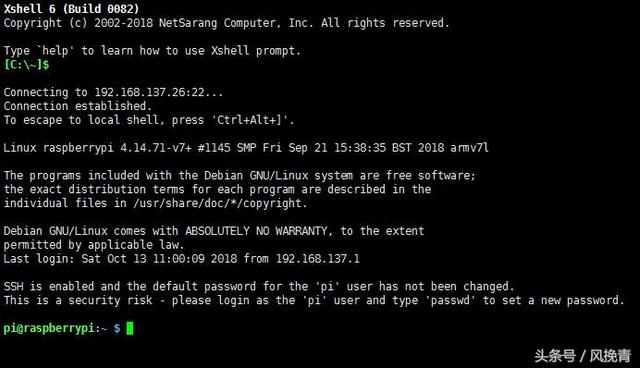Click the Linux raspberrypi kernel version line
Image resolution: width=640 pixels, height=368 pixels.
coord(246,148)
